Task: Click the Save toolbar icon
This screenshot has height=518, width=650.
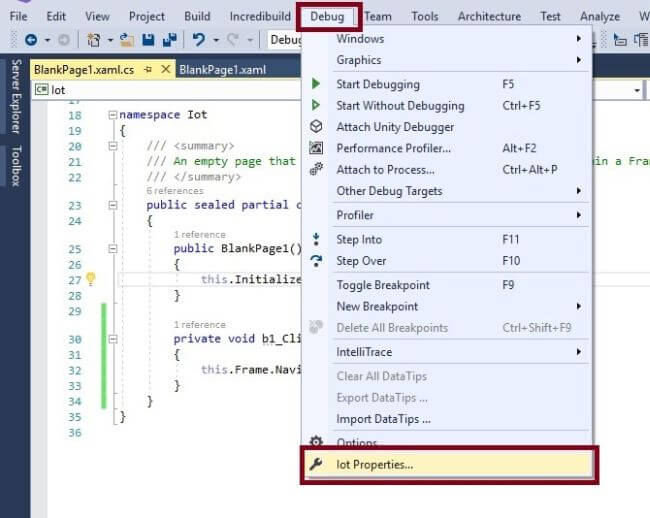Action: click(148, 40)
